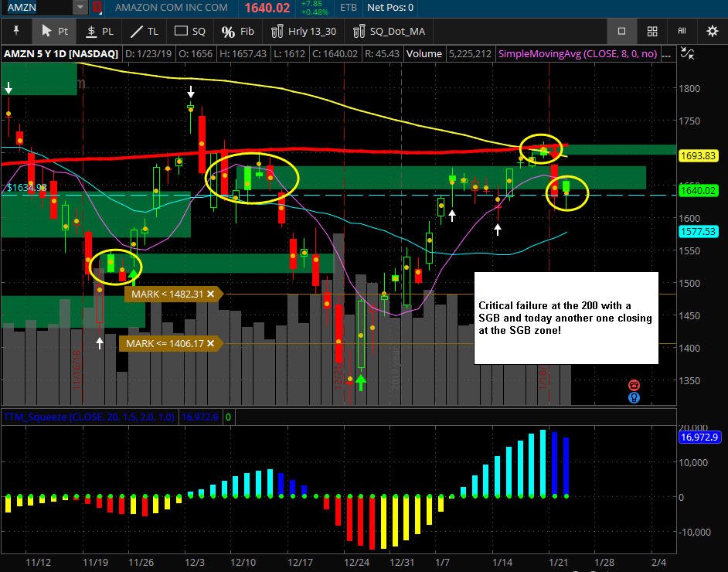728x572 pixels.
Task: Click the blue 16,972.9 squeeze value bubble
Action: (699, 437)
